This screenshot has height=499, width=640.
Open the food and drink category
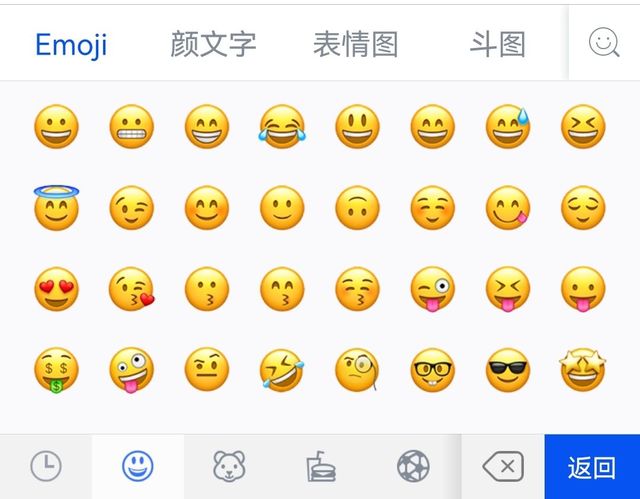321,466
